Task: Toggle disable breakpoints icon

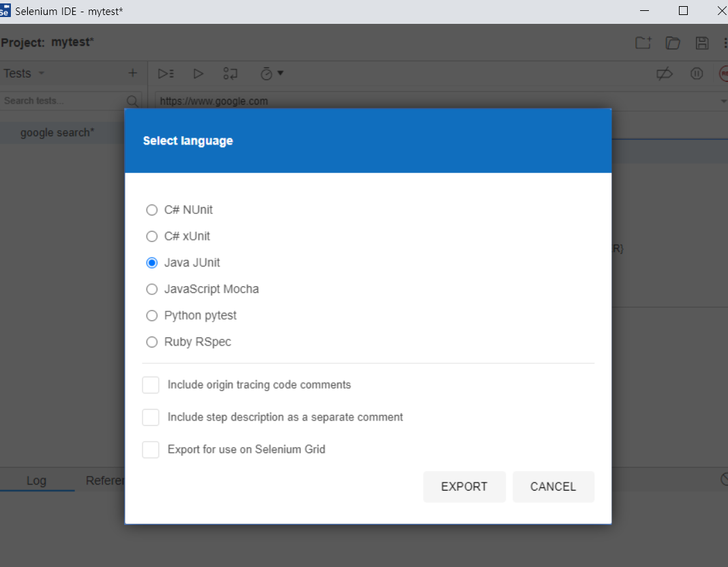Action: click(665, 74)
